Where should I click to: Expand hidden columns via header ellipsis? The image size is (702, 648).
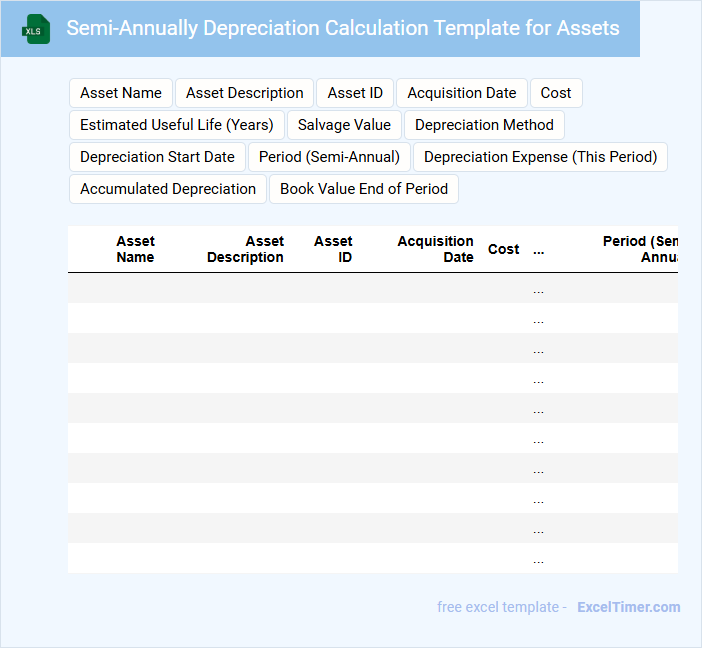[x=539, y=250]
